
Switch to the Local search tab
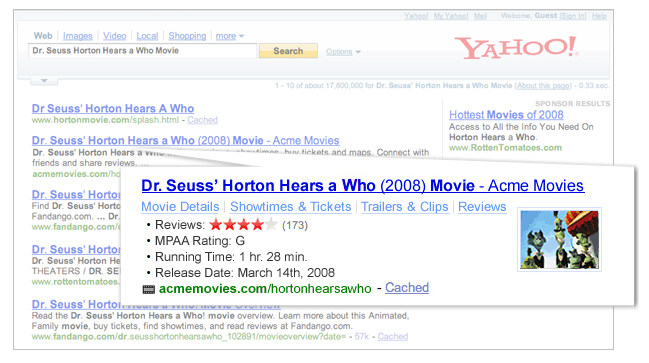(x=147, y=36)
